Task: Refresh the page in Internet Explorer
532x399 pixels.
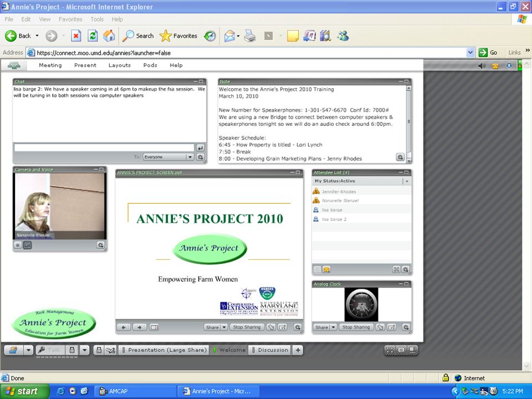Action: (93, 35)
